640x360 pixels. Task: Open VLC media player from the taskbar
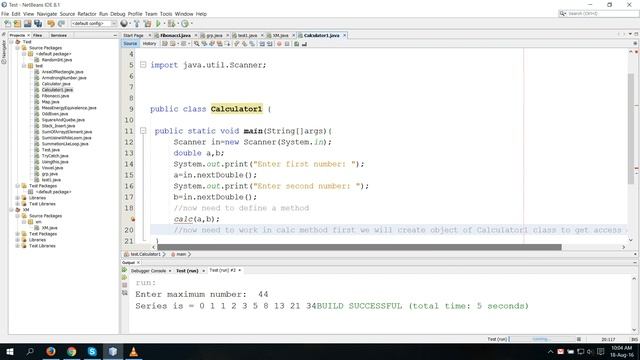pos(133,351)
